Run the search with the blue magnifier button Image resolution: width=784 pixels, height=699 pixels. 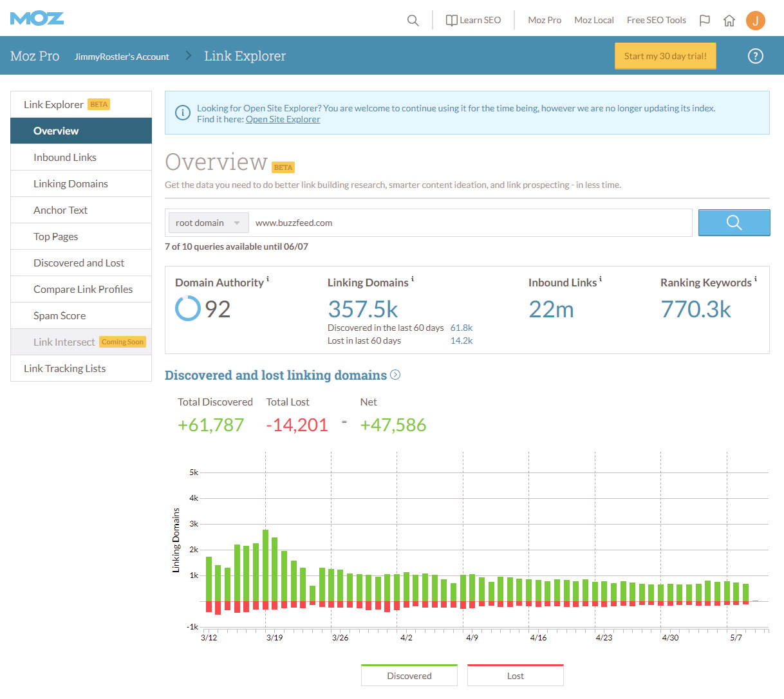(734, 222)
